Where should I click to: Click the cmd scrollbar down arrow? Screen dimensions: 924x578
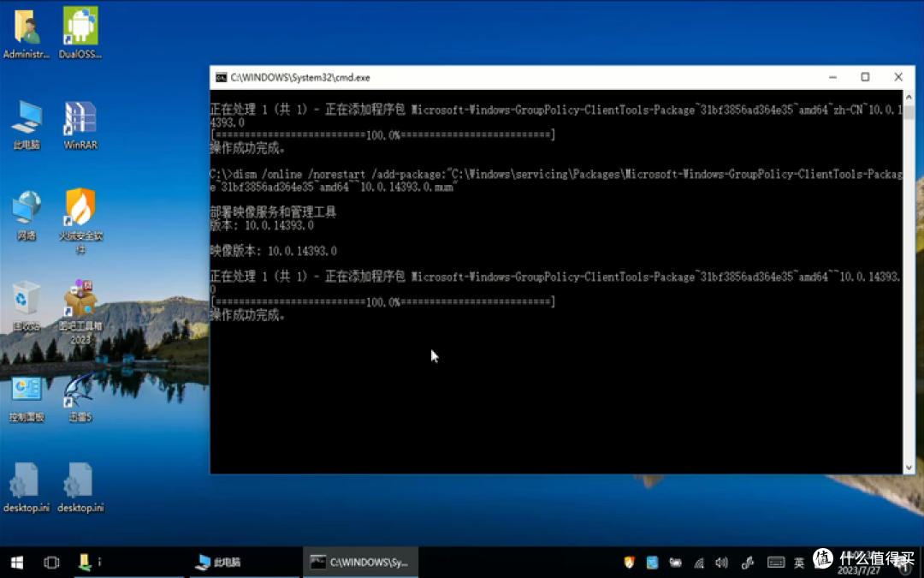pyautogui.click(x=909, y=468)
